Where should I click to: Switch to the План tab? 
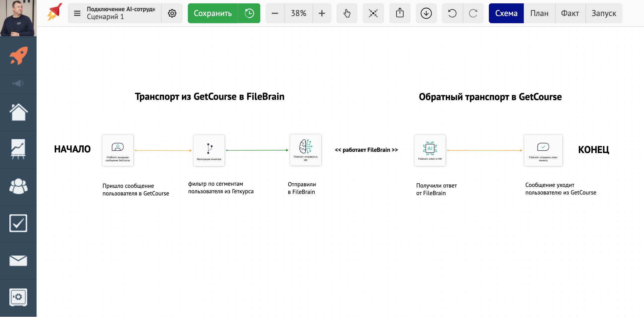[539, 13]
